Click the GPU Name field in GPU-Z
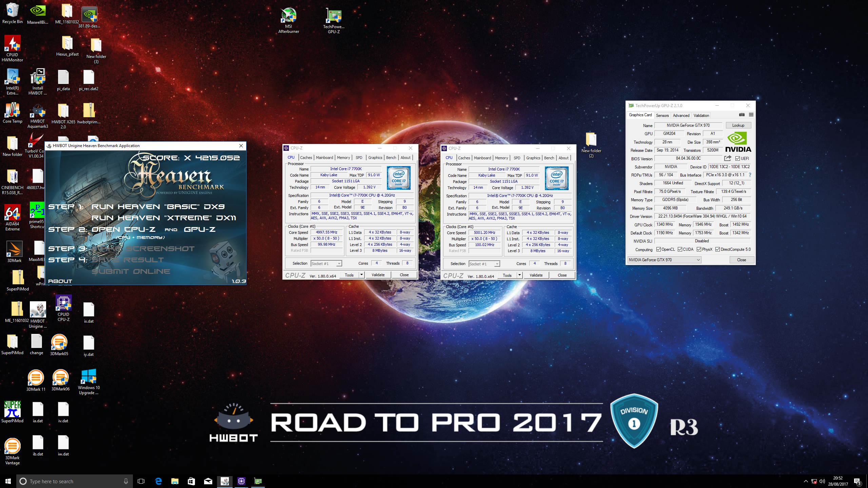 point(688,125)
